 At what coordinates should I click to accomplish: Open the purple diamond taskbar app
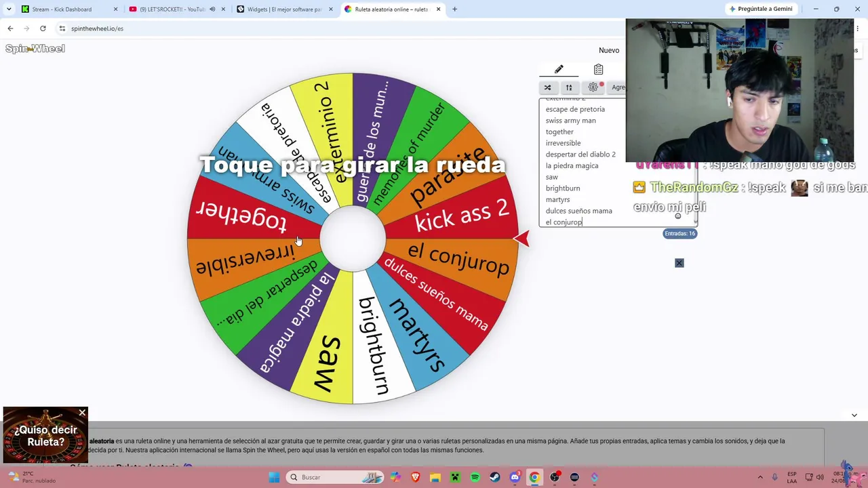[x=595, y=477]
